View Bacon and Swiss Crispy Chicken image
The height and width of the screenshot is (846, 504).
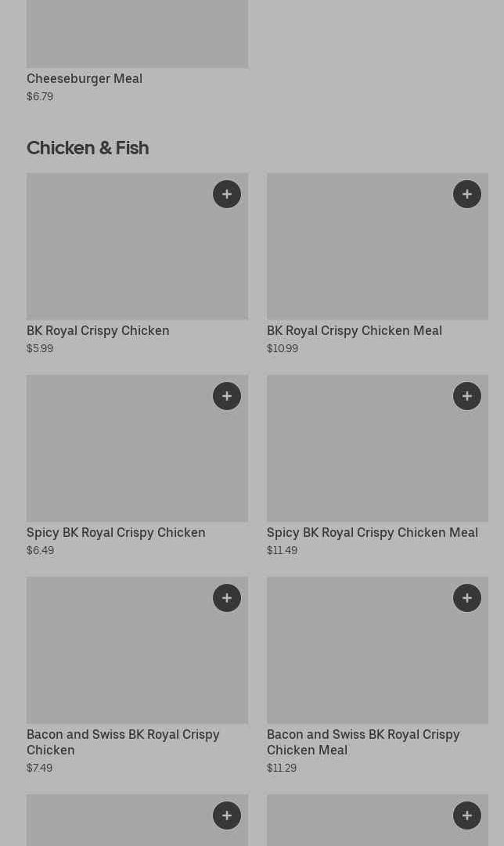tap(137, 650)
